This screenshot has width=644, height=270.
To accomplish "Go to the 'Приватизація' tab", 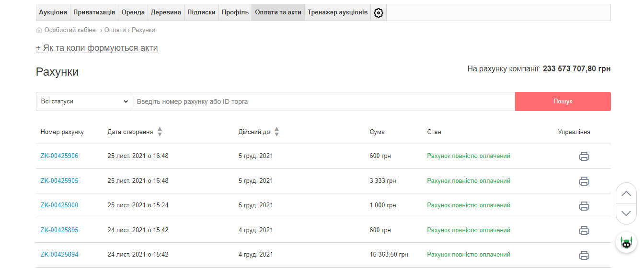I will [x=94, y=12].
